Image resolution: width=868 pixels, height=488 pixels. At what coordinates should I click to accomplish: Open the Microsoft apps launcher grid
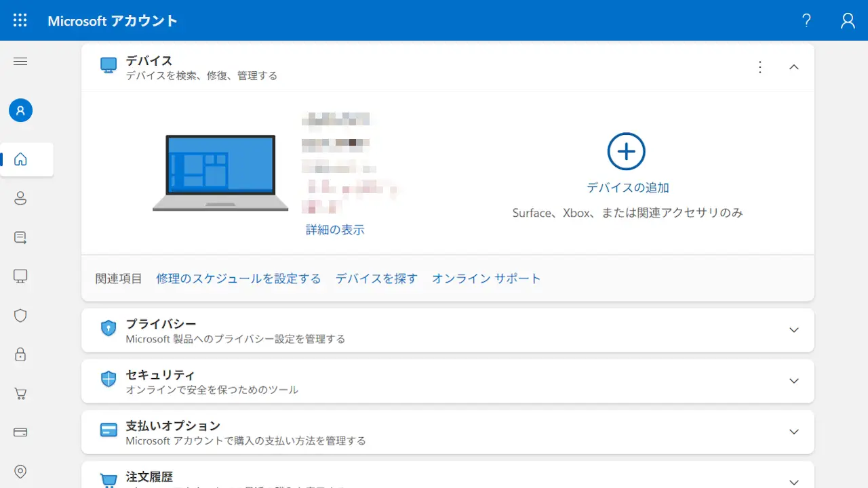point(20,20)
